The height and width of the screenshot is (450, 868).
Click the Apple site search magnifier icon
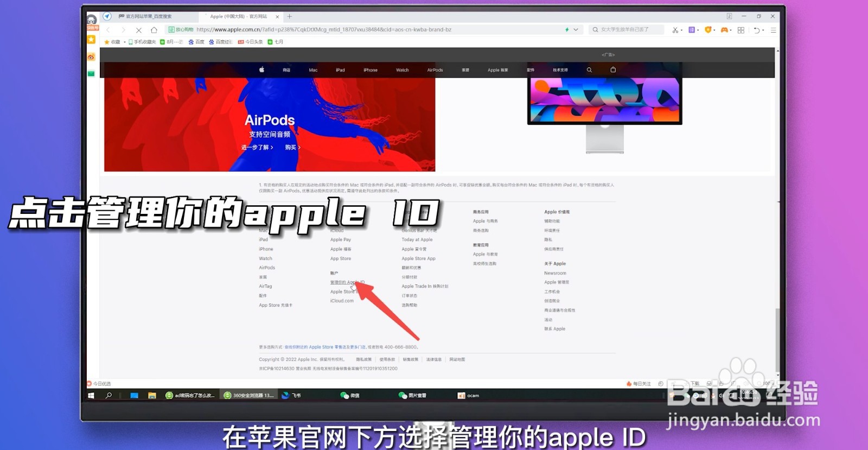(589, 70)
